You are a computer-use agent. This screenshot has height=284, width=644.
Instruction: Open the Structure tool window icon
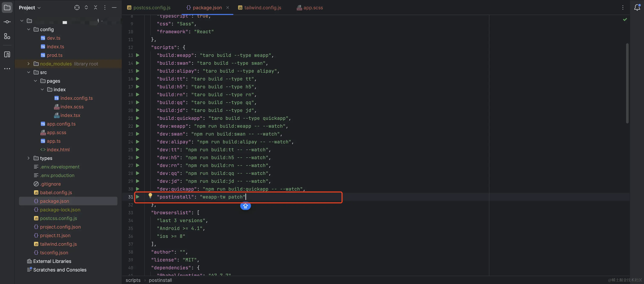coord(7,36)
